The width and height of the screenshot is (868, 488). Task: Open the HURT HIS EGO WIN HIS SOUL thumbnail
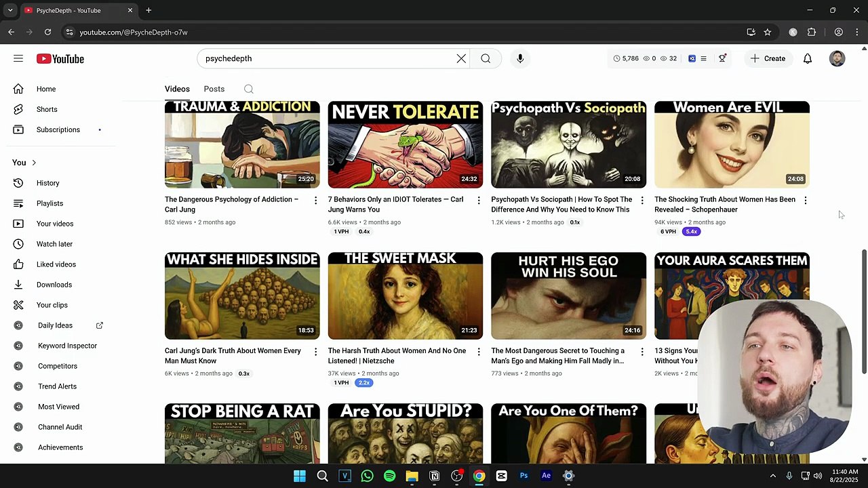[568, 296]
